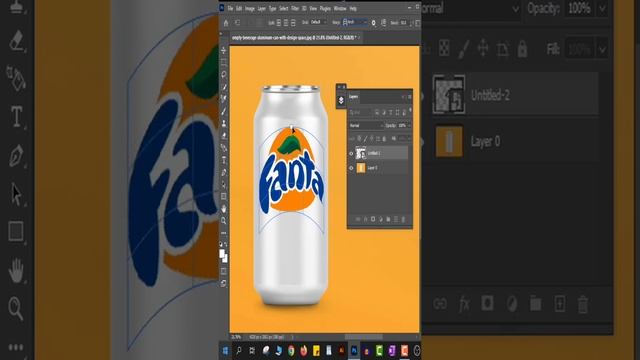Select the Brush tool
Screen dimensions: 640x360
tap(224, 111)
